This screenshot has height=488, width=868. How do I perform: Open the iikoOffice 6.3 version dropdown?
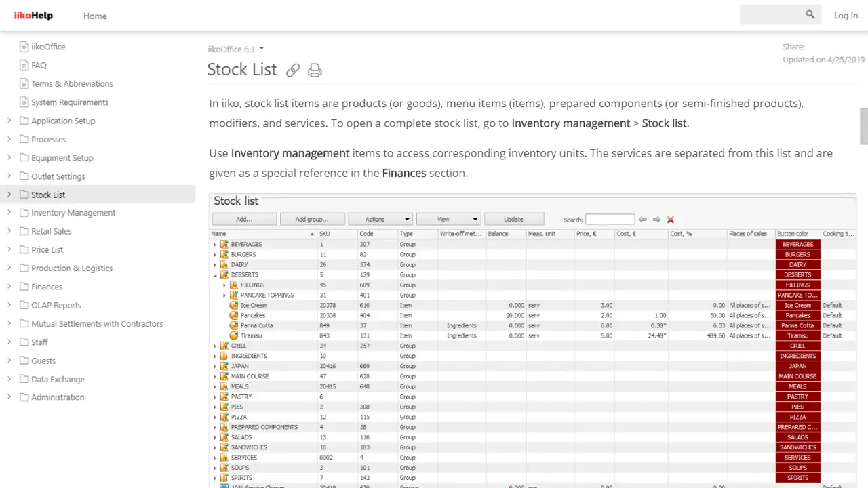coord(236,49)
